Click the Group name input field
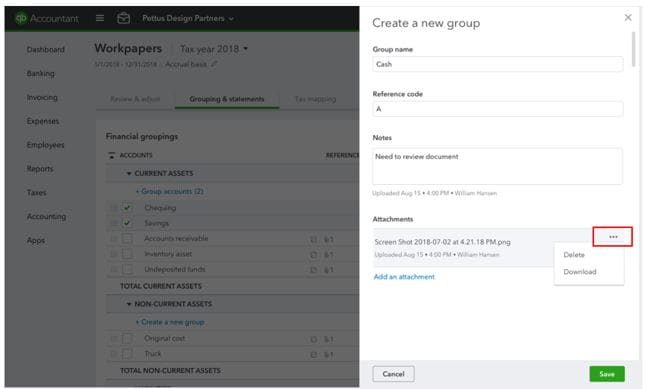Image resolution: width=646 pixels, height=389 pixels. pyautogui.click(x=497, y=64)
